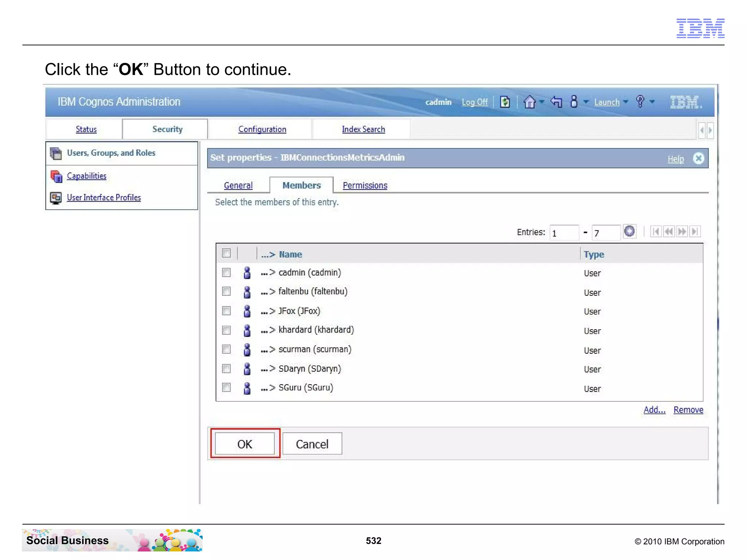
Task: Click the entries start input field
Action: pos(564,233)
